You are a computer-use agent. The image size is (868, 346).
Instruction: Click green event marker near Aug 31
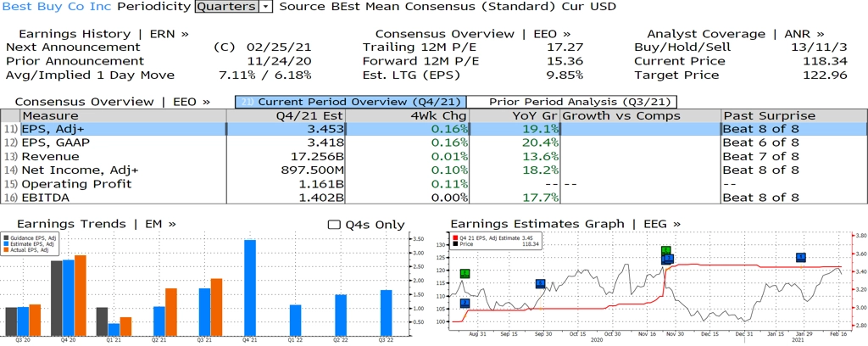click(x=465, y=273)
